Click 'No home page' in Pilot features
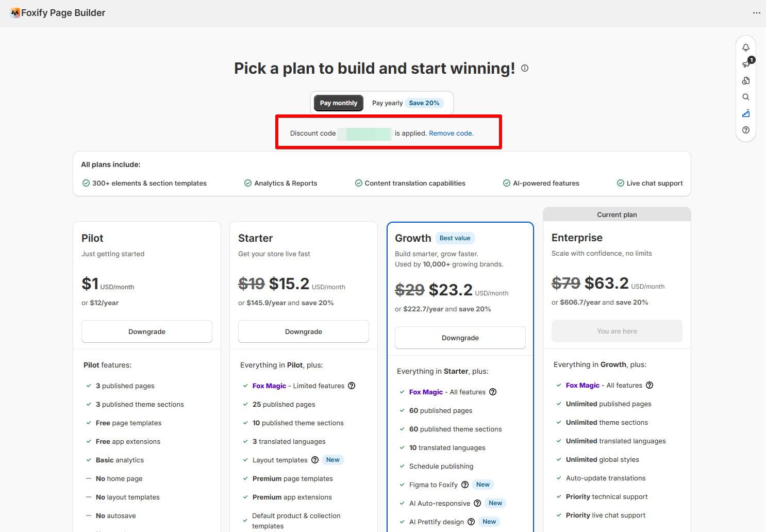Image resolution: width=766 pixels, height=532 pixels. pyautogui.click(x=119, y=478)
